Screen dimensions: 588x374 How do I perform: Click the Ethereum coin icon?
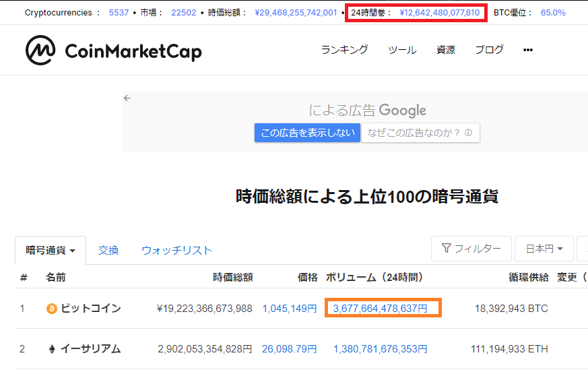52,349
